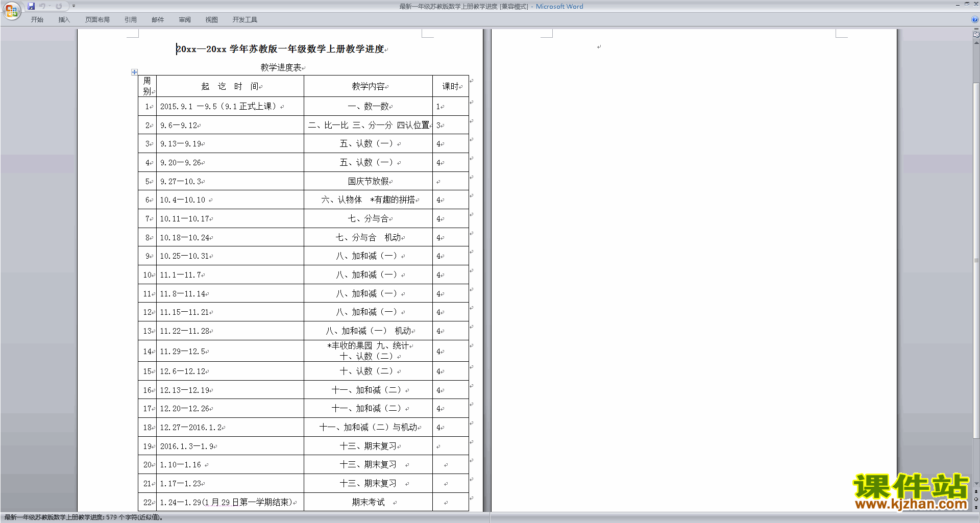The height and width of the screenshot is (523, 980).
Task: Click the 2016.1.3—1.9 date cell
Action: point(230,446)
